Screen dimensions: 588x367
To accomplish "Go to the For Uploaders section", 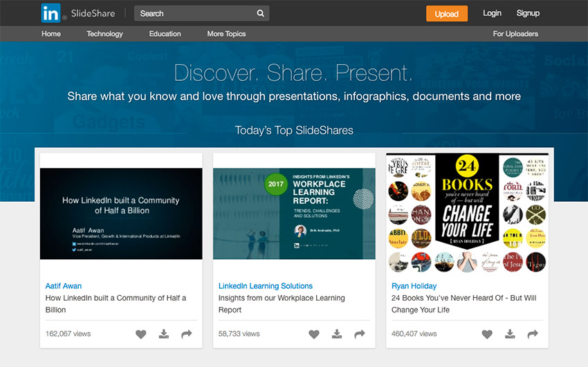I will tap(515, 34).
